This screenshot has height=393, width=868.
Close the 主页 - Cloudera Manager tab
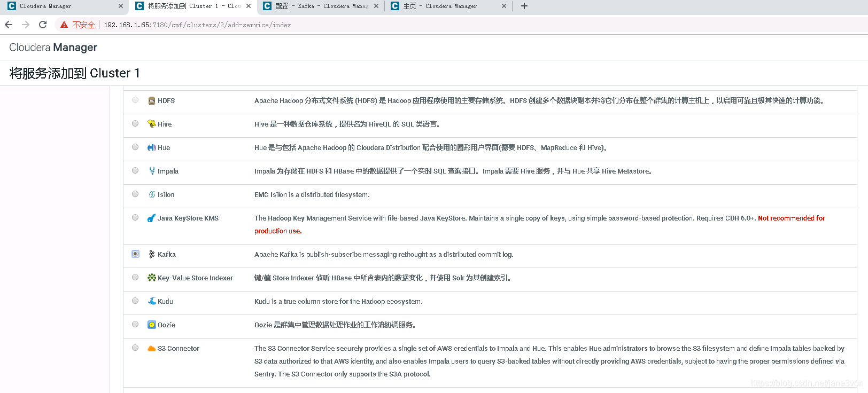pyautogui.click(x=504, y=6)
